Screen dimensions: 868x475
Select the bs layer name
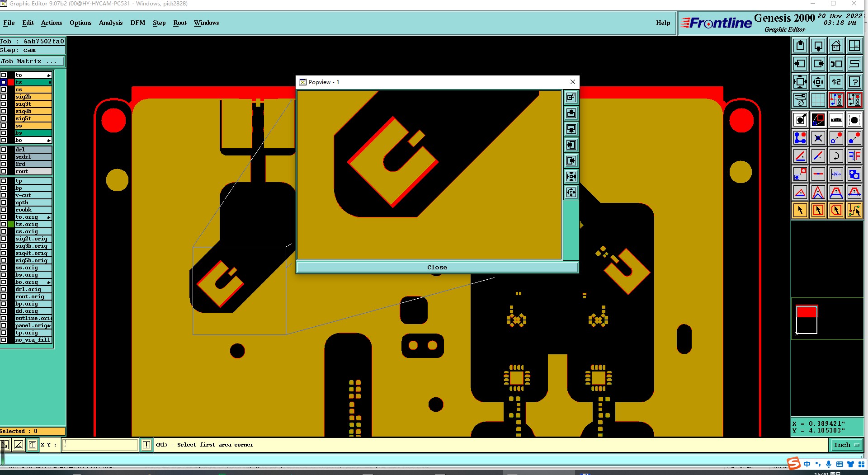coord(33,133)
